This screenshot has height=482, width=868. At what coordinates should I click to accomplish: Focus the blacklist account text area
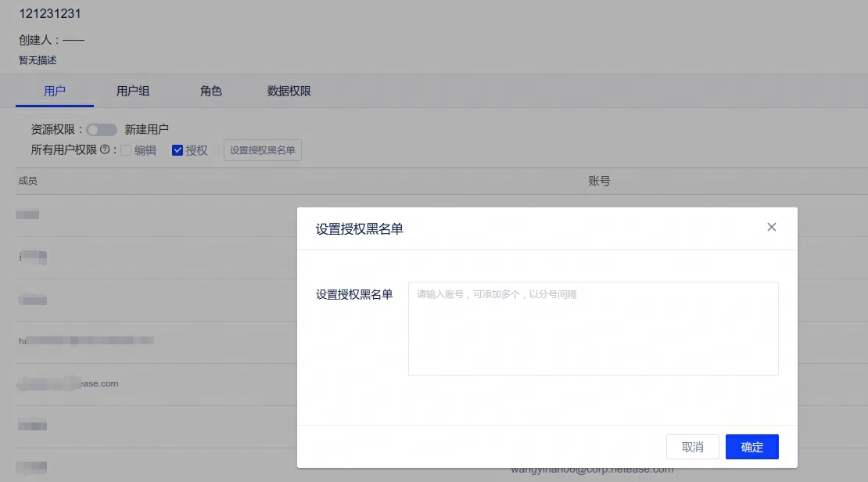click(x=593, y=329)
